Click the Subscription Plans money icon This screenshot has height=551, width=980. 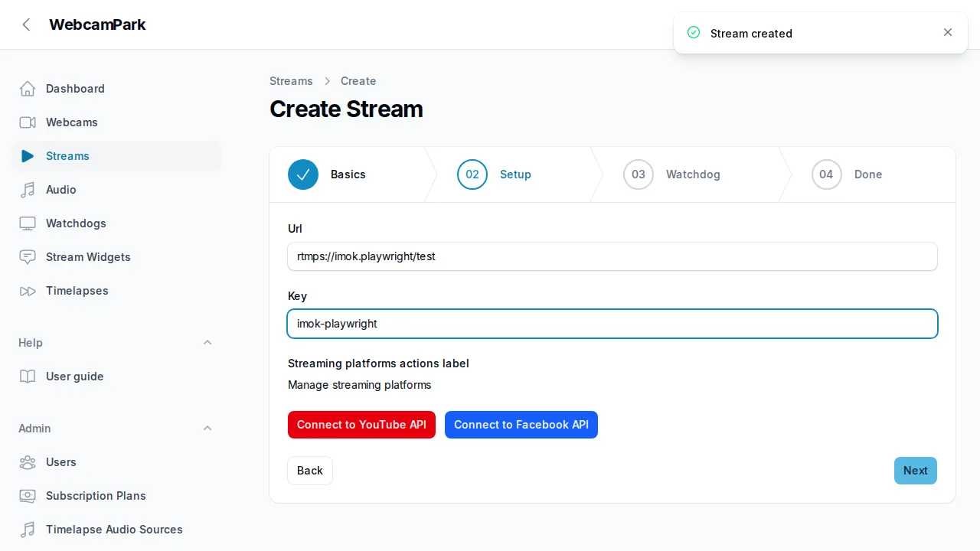(28, 496)
